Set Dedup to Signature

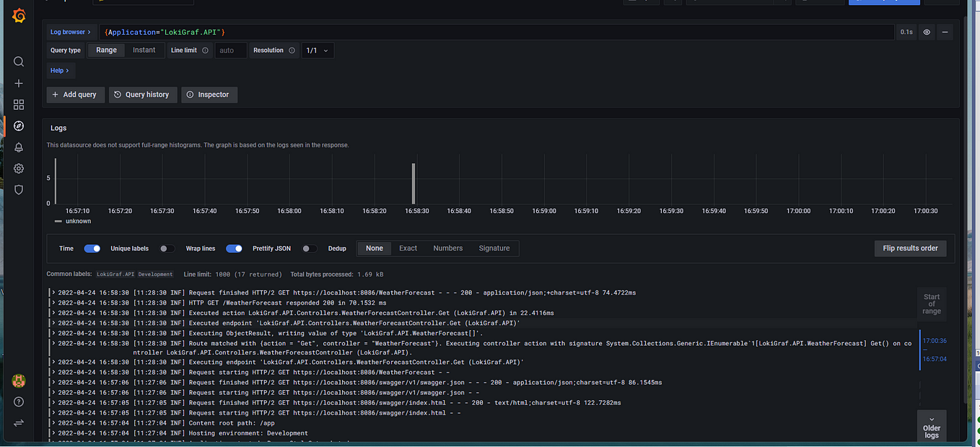click(x=494, y=248)
